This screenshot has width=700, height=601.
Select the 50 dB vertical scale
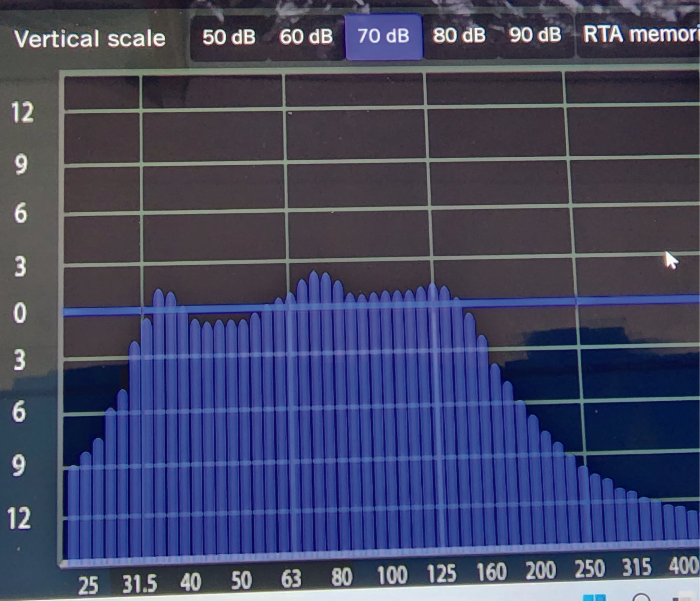[229, 36]
